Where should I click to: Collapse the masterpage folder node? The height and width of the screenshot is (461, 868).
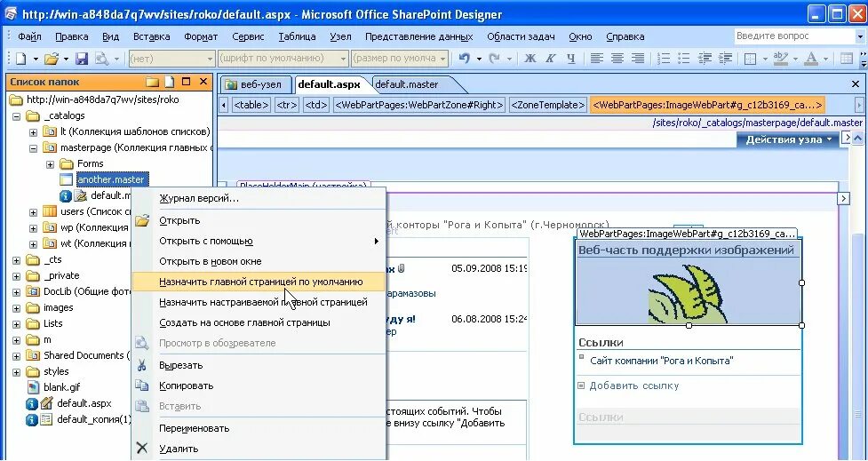[x=33, y=148]
